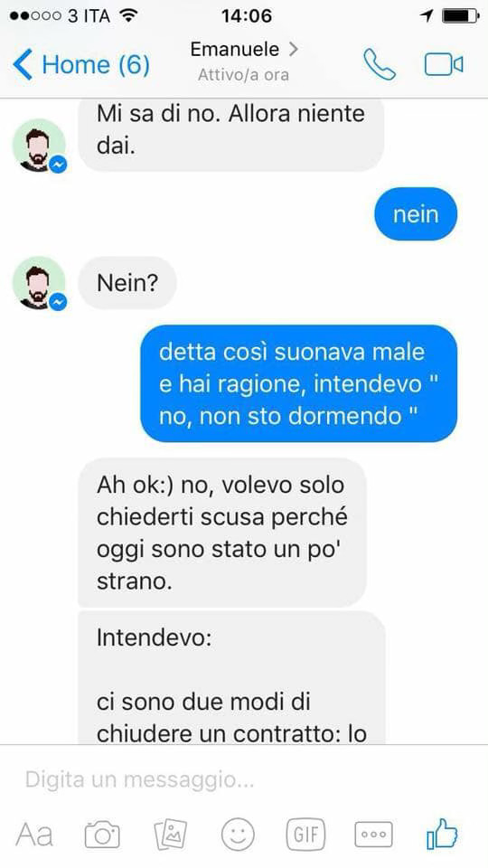Tap Emanuele's avatar next to Nein?

pyautogui.click(x=39, y=283)
